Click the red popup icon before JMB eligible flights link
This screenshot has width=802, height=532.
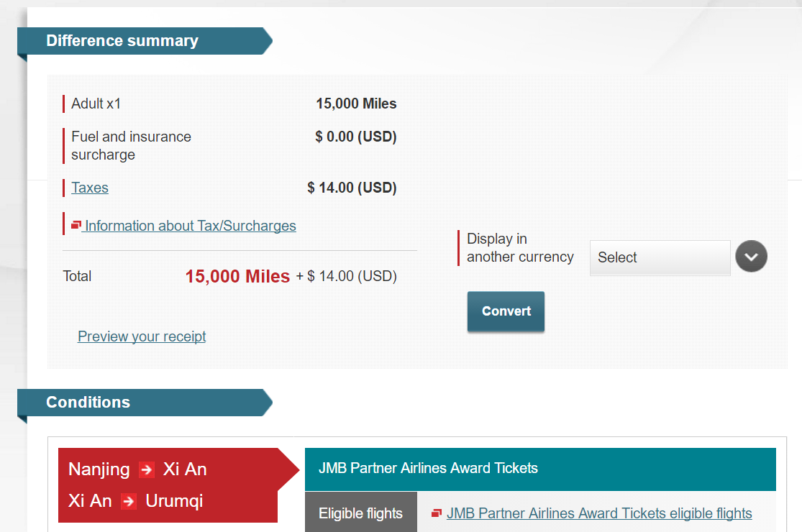click(x=437, y=513)
